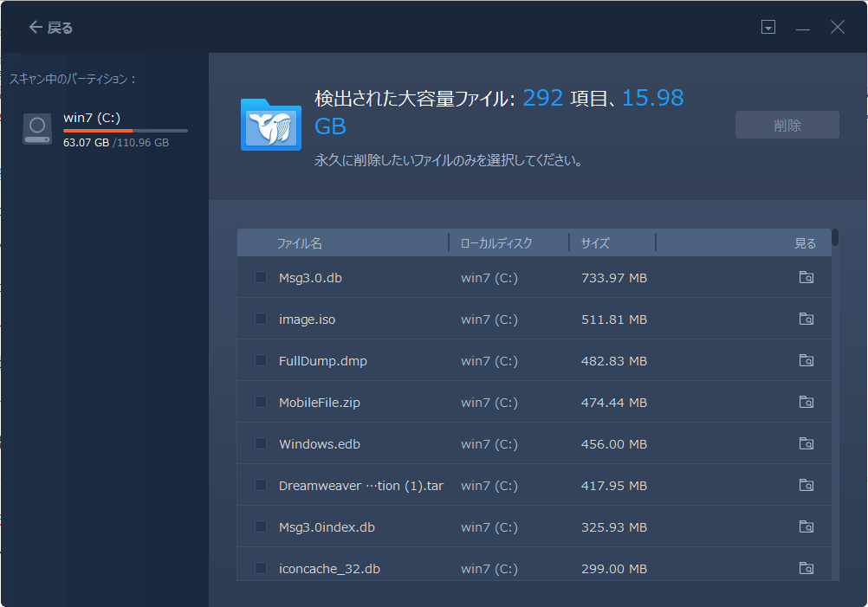Sort files by サイズ column header
Viewport: 868px width, 607px height.
point(595,243)
